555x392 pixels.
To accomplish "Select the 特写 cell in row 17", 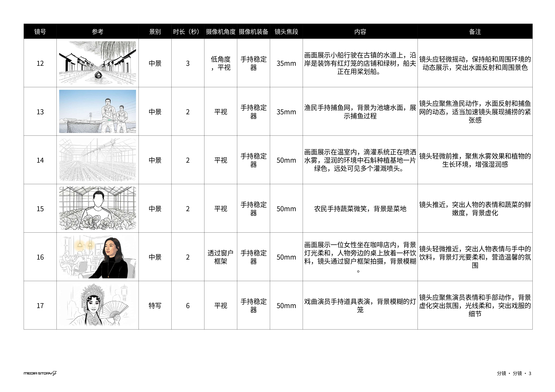I will click(155, 306).
